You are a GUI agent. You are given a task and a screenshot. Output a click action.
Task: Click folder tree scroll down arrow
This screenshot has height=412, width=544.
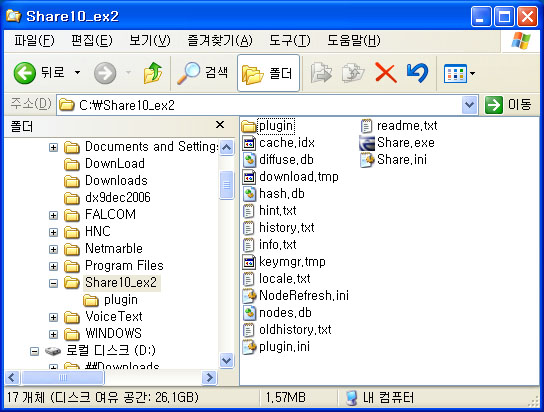226,361
